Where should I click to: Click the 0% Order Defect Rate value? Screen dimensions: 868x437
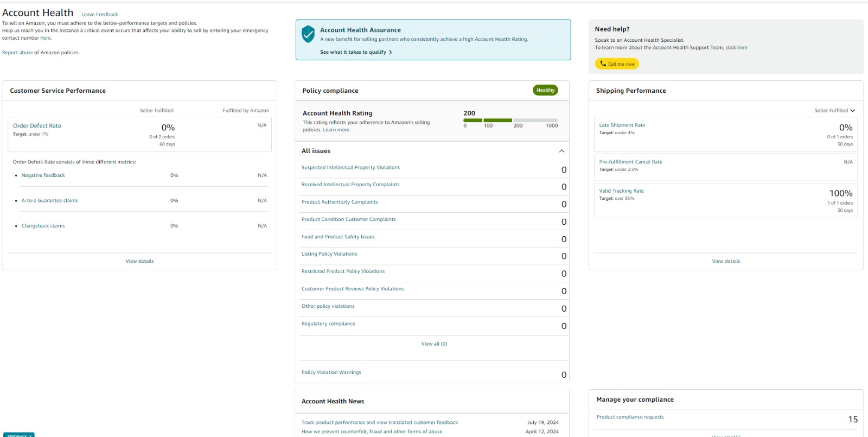click(x=168, y=128)
